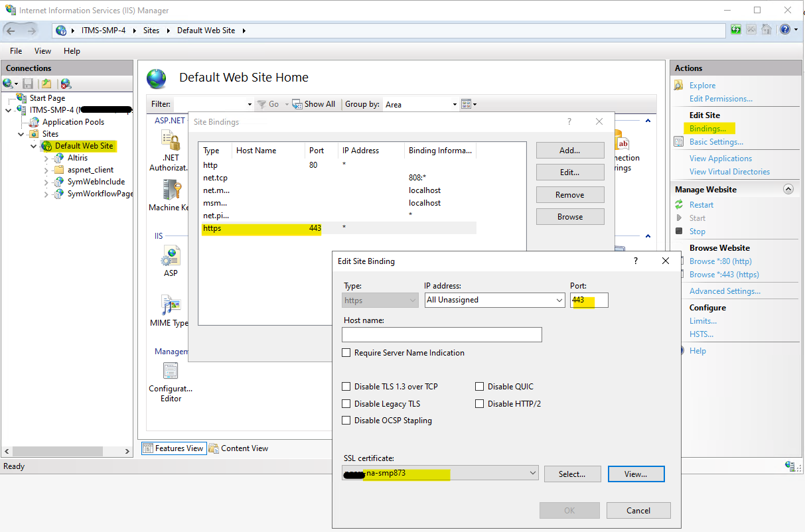
Task: Click the ASP feature icon
Action: (x=171, y=256)
